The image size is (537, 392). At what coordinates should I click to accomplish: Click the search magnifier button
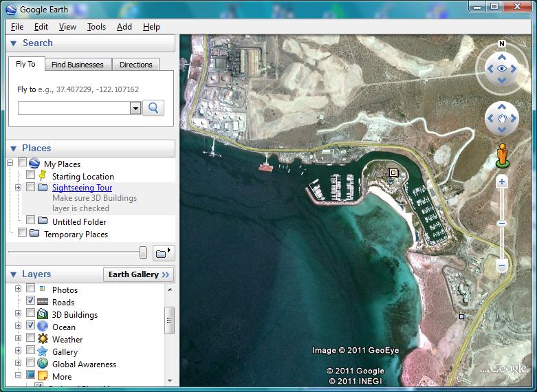(153, 108)
